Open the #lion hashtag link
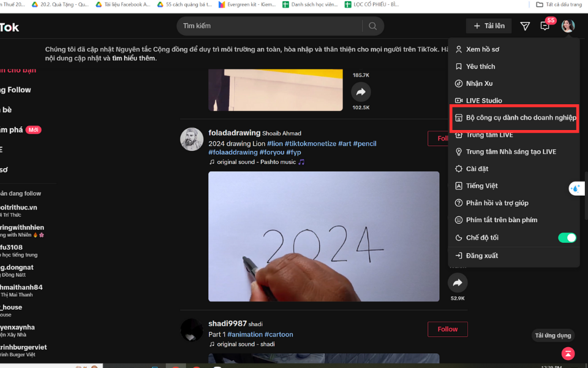 tap(275, 144)
